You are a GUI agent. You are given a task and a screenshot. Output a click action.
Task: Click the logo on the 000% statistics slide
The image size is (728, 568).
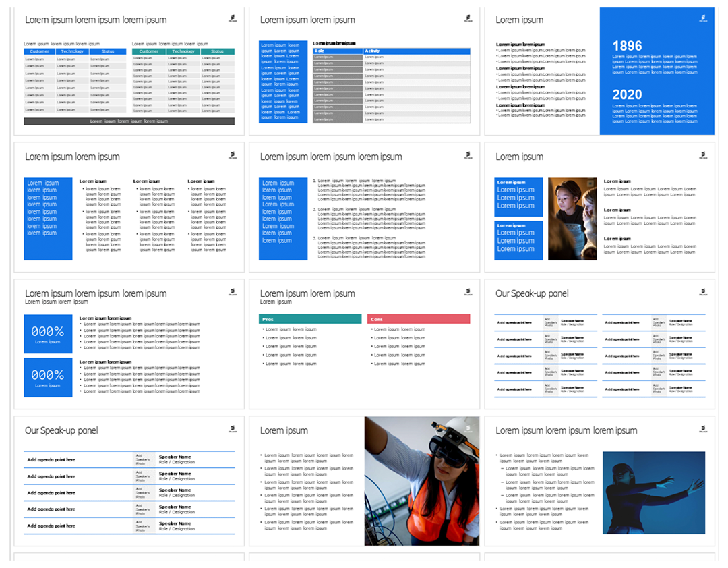tap(233, 292)
